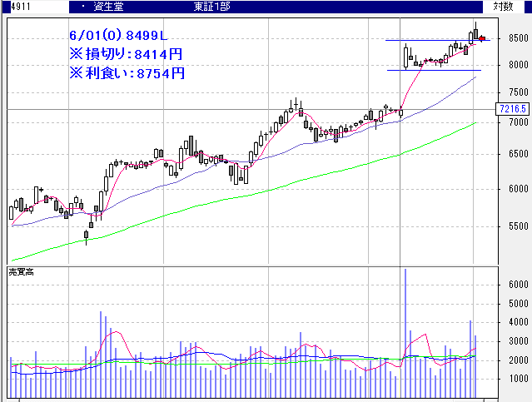The height and width of the screenshot is (402, 532).
Task: Click the red arrow marker near 8500
Action: tap(483, 39)
